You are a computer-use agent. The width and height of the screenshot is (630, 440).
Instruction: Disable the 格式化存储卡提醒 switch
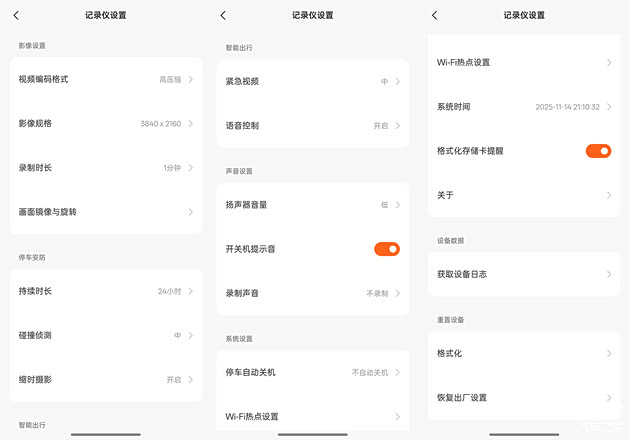point(598,151)
